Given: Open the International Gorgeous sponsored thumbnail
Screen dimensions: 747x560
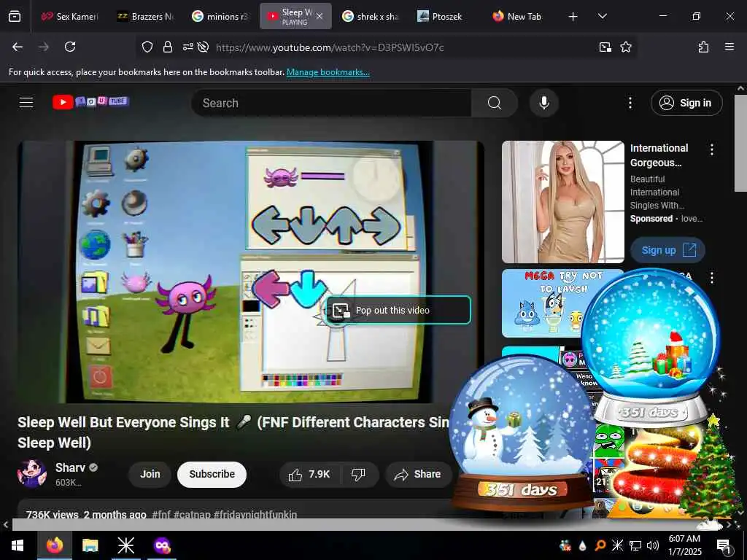Looking at the screenshot, I should (x=562, y=201).
